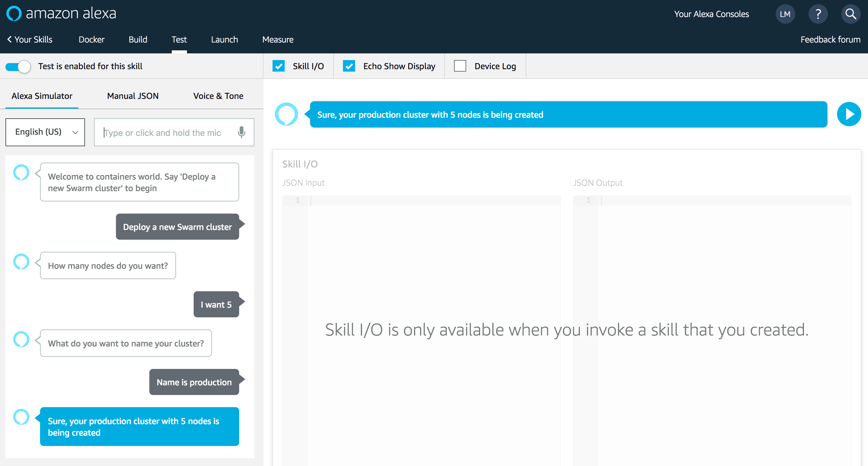Click the 'Name is production' message bubble
The width and height of the screenshot is (868, 466).
[x=195, y=382]
